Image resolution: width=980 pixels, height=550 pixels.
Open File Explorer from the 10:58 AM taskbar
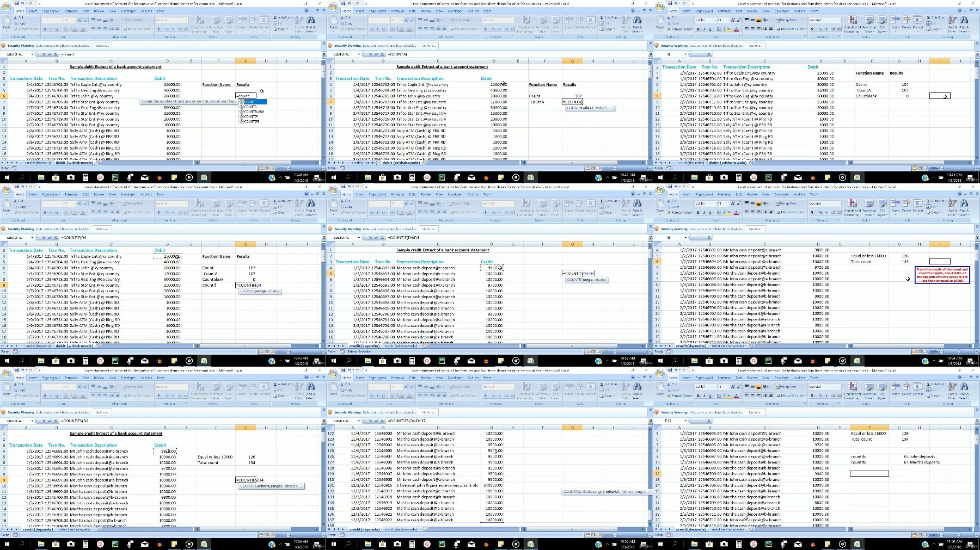coord(368,544)
